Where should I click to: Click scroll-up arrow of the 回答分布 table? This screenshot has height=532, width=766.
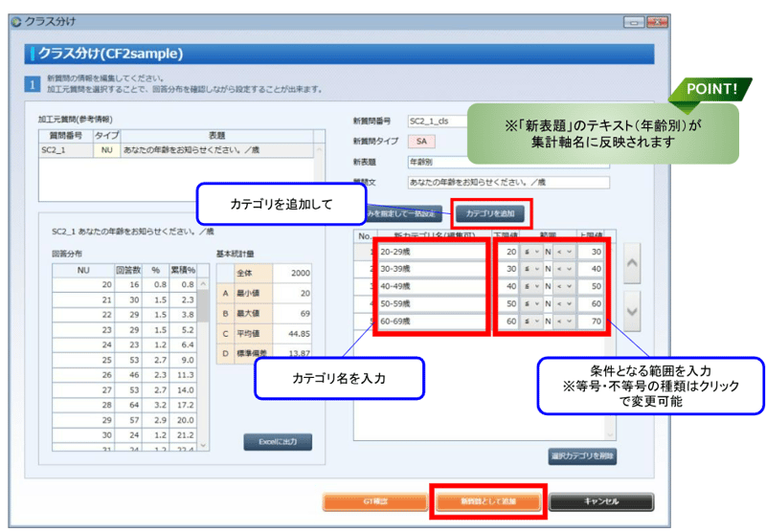pos(203,284)
